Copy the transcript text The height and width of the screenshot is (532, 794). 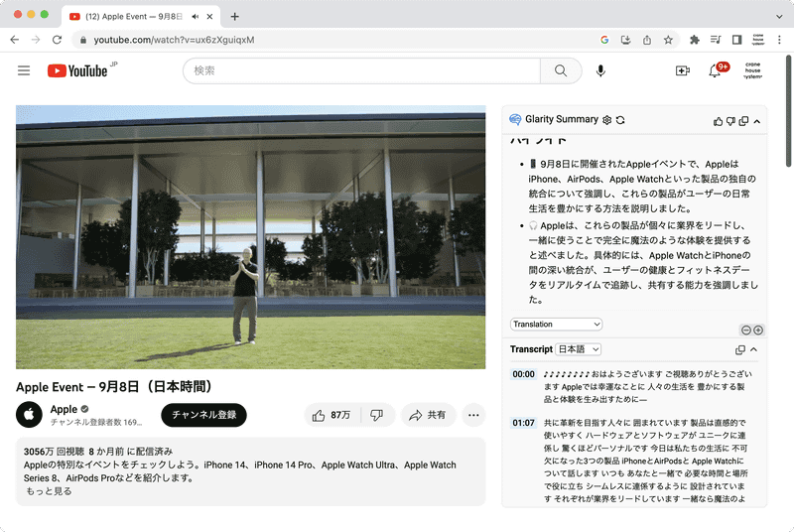click(739, 349)
